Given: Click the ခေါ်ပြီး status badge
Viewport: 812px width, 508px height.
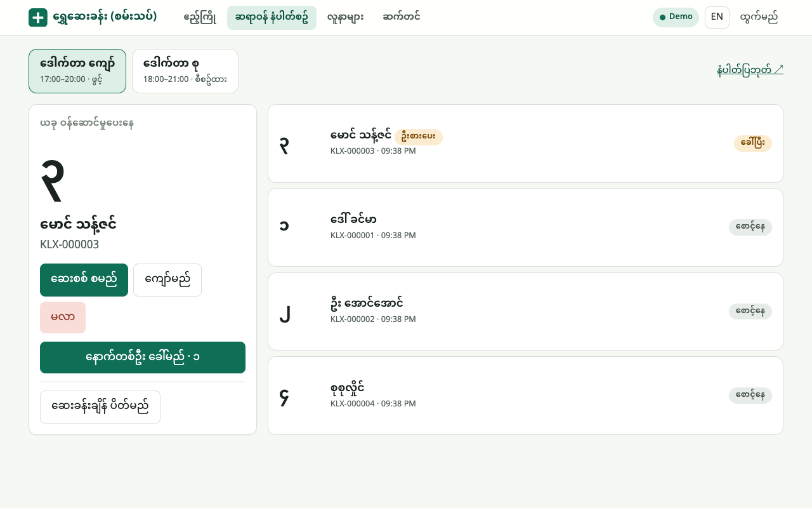Looking at the screenshot, I should point(753,144).
